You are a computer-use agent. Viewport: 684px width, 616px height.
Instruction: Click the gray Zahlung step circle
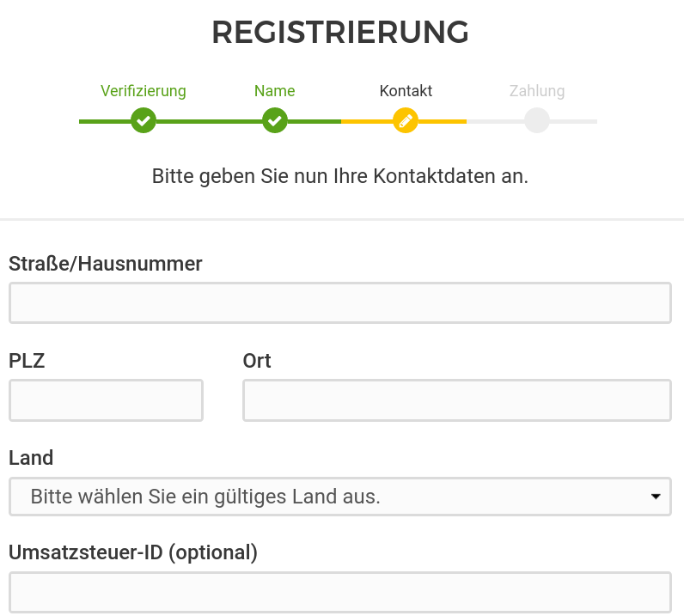pos(537,120)
